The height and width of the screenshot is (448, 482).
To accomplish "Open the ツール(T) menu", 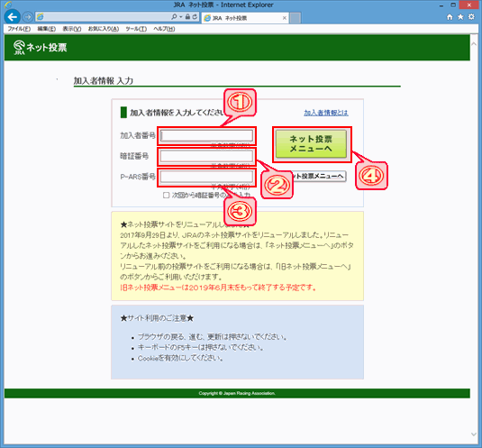I will (136, 29).
